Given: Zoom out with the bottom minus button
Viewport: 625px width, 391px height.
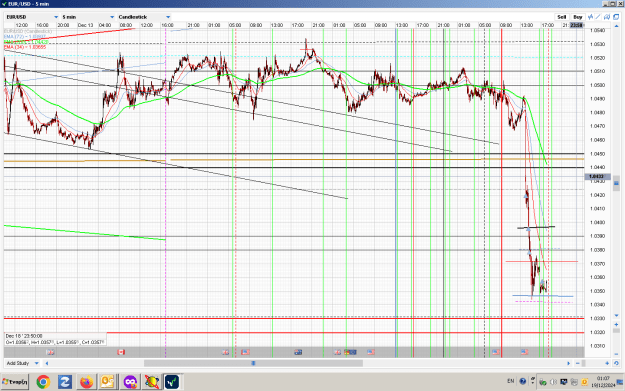Looking at the screenshot, I should click(x=578, y=363).
